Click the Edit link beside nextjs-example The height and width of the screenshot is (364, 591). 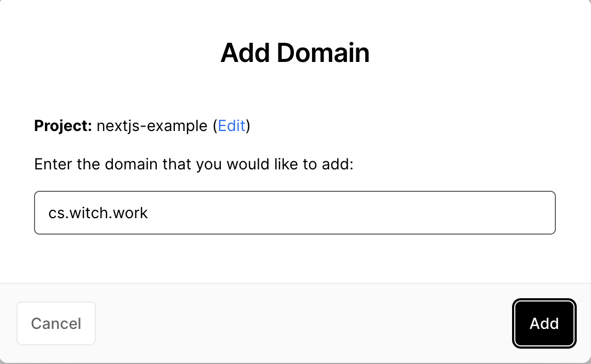231,126
